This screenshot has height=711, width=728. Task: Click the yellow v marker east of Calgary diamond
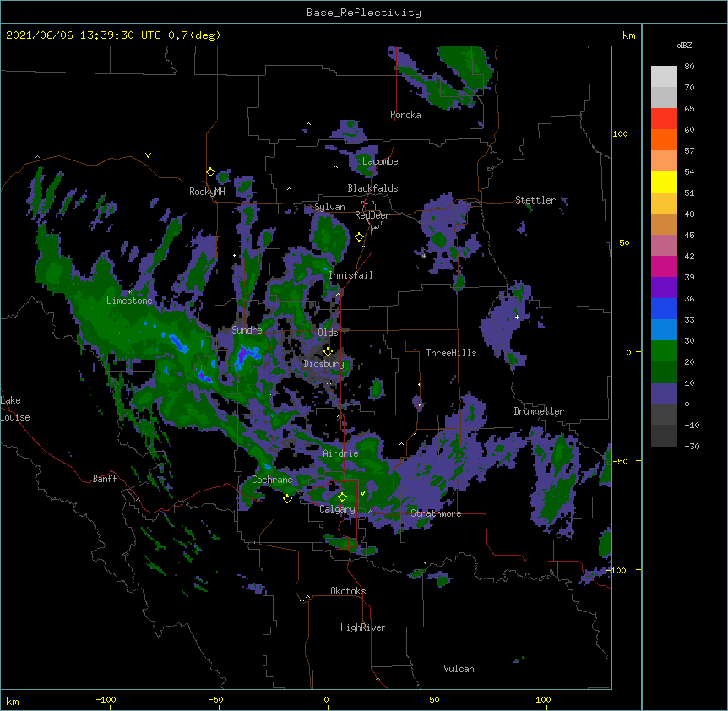tap(362, 493)
